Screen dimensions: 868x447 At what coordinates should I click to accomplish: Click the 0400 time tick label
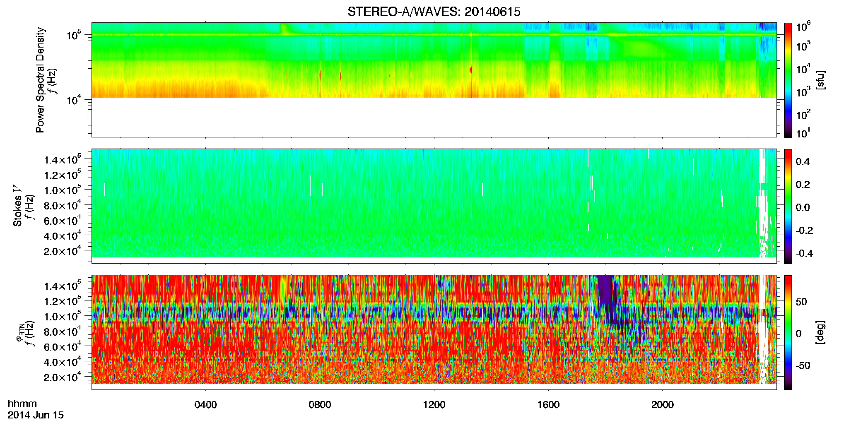206,405
